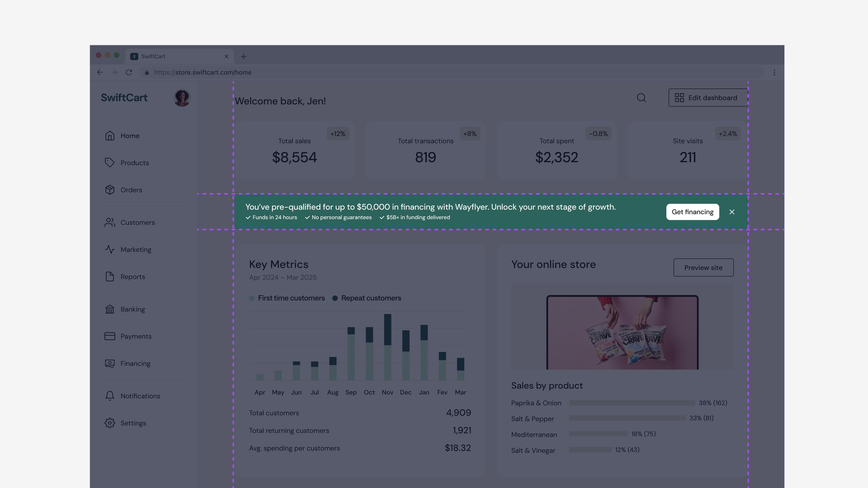Open the Marketing menu label
Viewport: 868px width, 488px height.
(136, 250)
